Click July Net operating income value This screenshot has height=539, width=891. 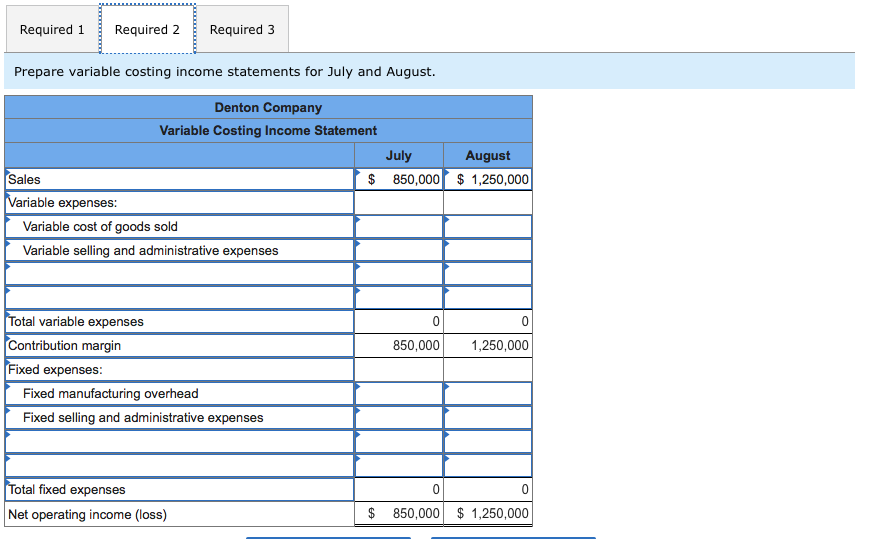pos(399,513)
